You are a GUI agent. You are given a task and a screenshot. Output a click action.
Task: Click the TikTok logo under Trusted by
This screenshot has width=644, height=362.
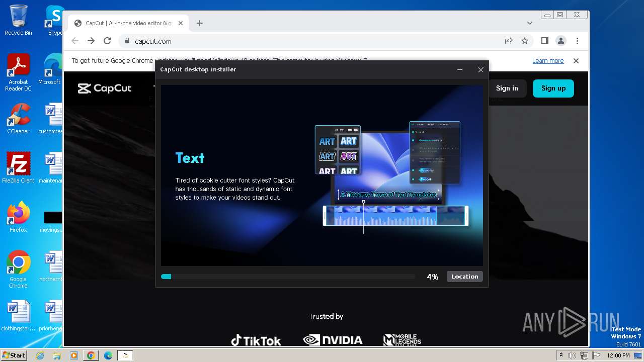(x=256, y=340)
